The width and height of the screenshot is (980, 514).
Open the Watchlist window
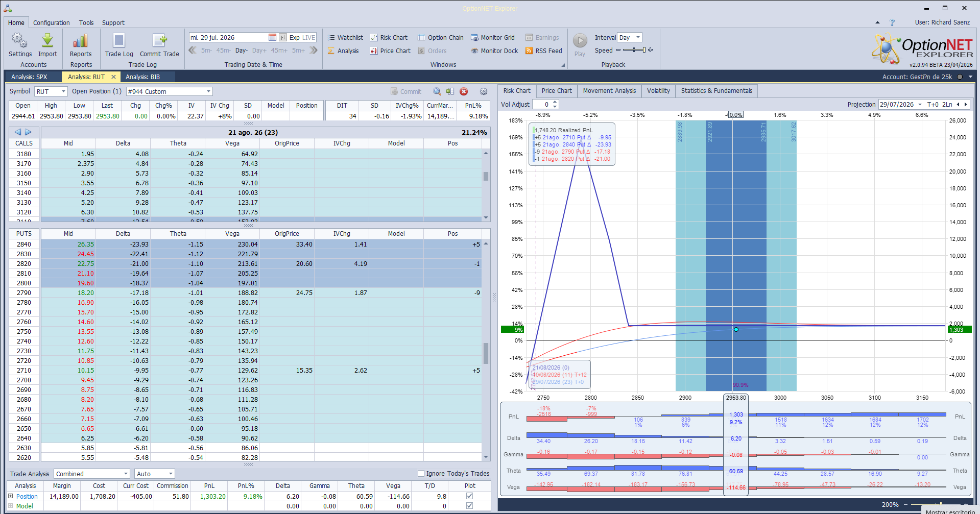pyautogui.click(x=345, y=38)
